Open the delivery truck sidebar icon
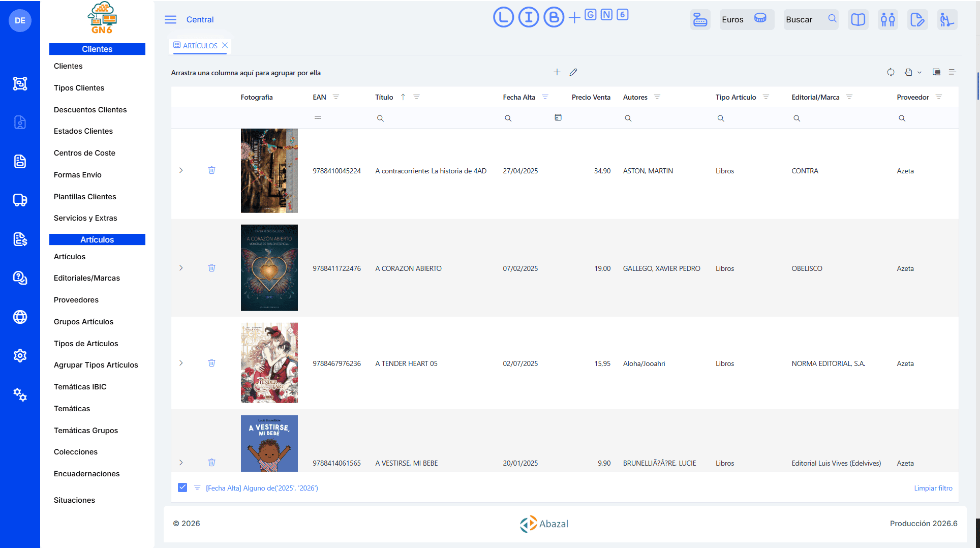Screen dimensions: 980x549 20,200
